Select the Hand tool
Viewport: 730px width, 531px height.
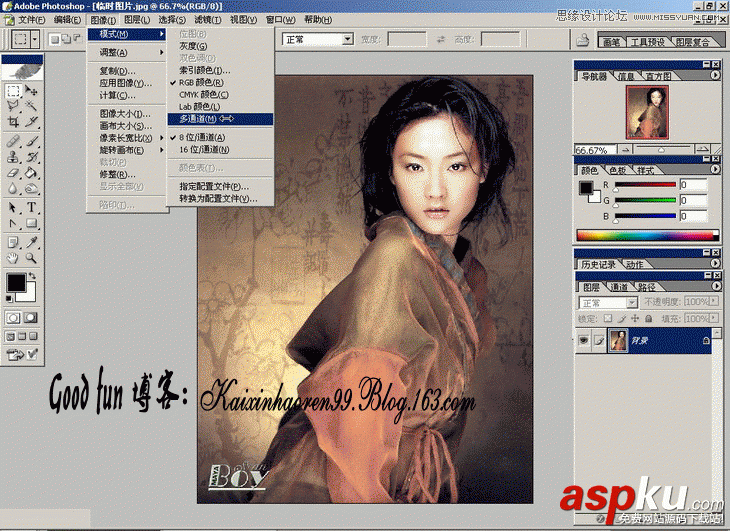tap(13, 258)
